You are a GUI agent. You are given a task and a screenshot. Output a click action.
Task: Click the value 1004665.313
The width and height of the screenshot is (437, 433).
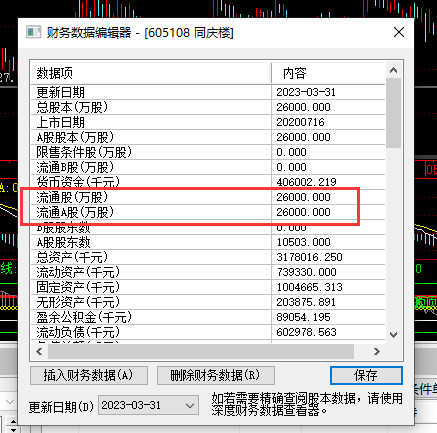(309, 287)
